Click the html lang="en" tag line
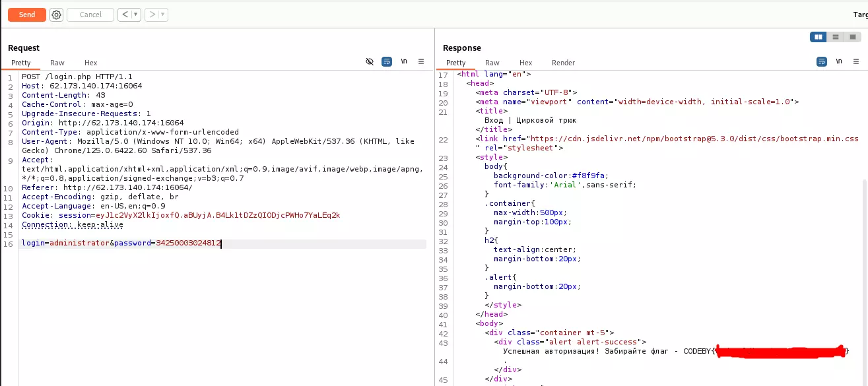The height and width of the screenshot is (386, 868). (x=494, y=75)
